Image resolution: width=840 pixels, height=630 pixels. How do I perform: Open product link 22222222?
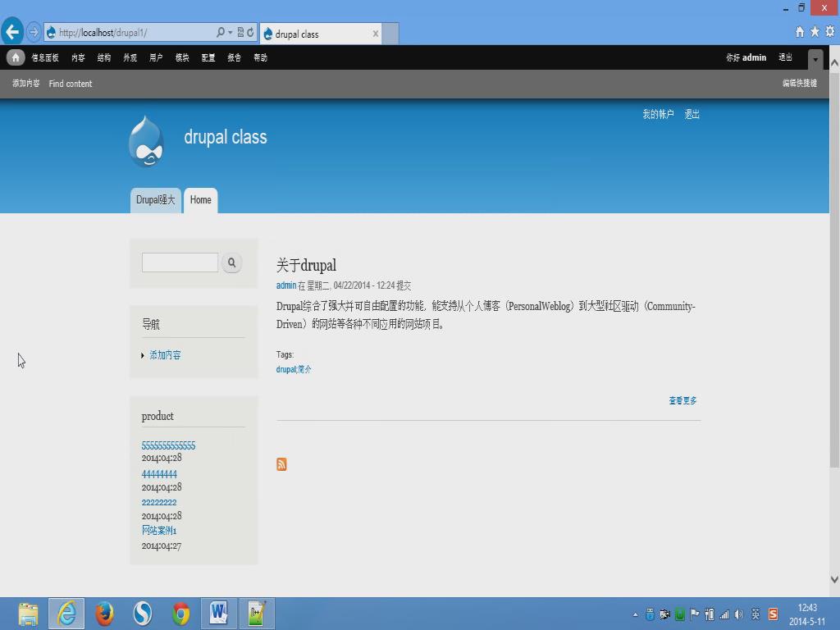pyautogui.click(x=159, y=503)
